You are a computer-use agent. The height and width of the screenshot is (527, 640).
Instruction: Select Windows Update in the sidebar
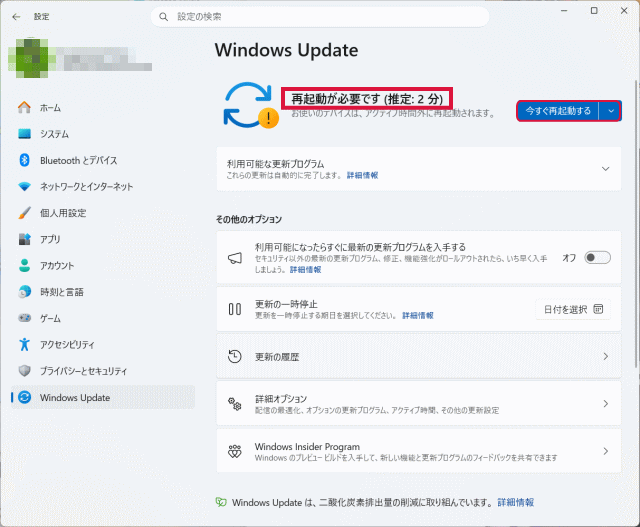point(103,397)
